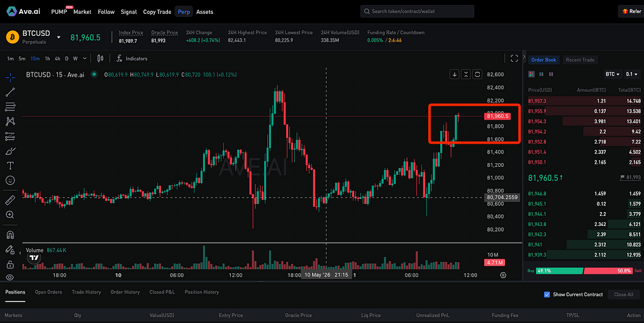The width and height of the screenshot is (644, 323).
Task: Open BTC unit dropdown in order book
Action: [x=613, y=74]
